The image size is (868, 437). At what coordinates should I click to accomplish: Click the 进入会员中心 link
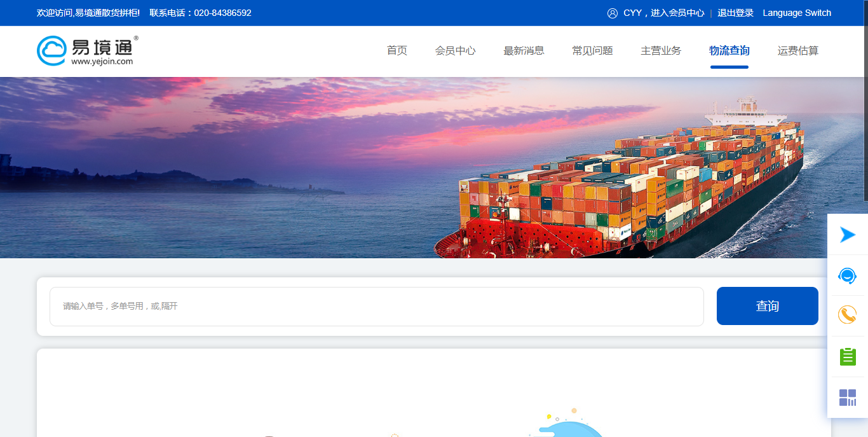677,13
